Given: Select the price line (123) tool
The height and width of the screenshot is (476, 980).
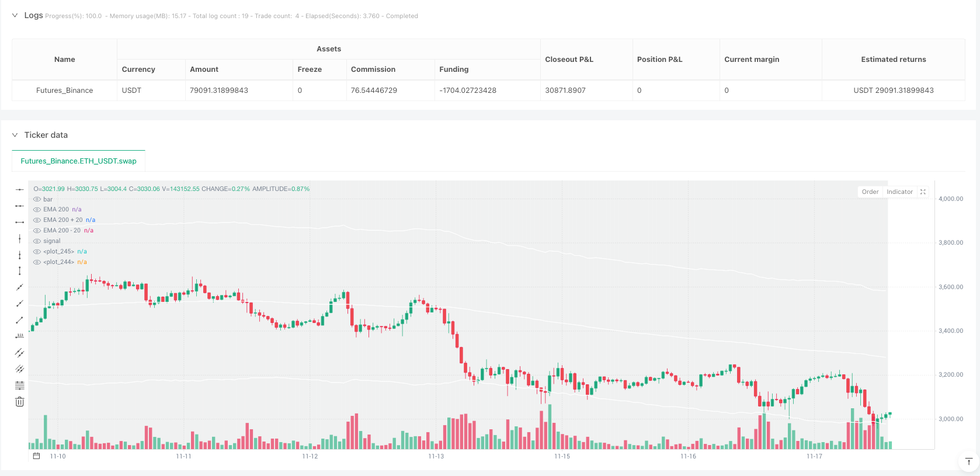Looking at the screenshot, I should [19, 336].
